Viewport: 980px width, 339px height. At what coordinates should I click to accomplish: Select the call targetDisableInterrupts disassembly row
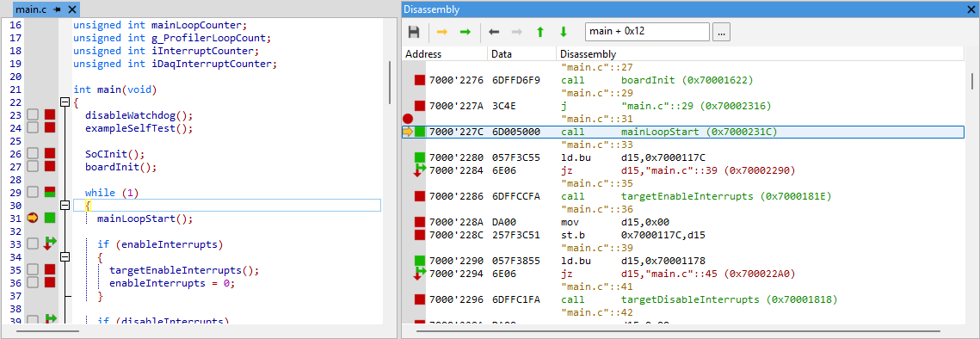[682, 299]
